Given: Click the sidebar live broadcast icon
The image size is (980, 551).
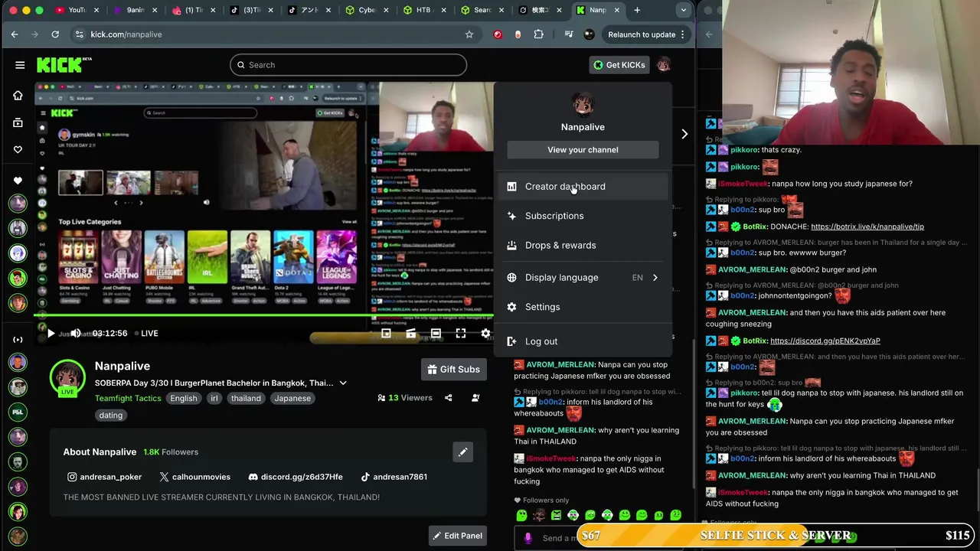Looking at the screenshot, I should pos(18,339).
